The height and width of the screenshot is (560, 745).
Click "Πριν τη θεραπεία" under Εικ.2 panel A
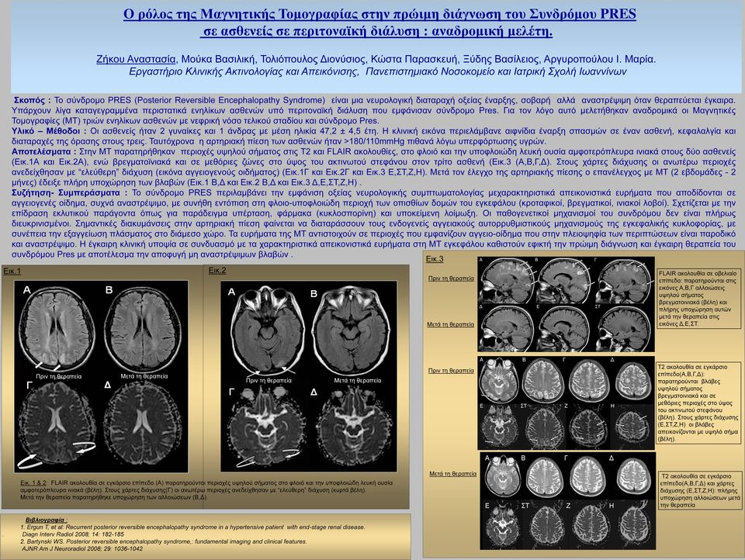coord(269,380)
